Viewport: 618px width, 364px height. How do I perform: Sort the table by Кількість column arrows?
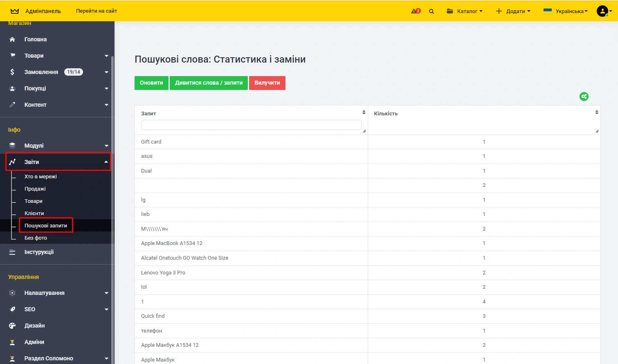[x=597, y=112]
